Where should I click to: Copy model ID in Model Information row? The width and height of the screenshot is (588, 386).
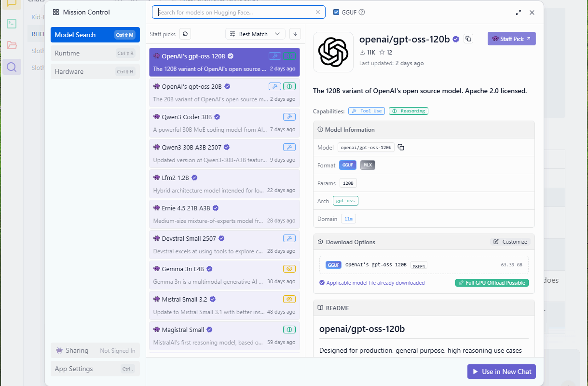[401, 147]
